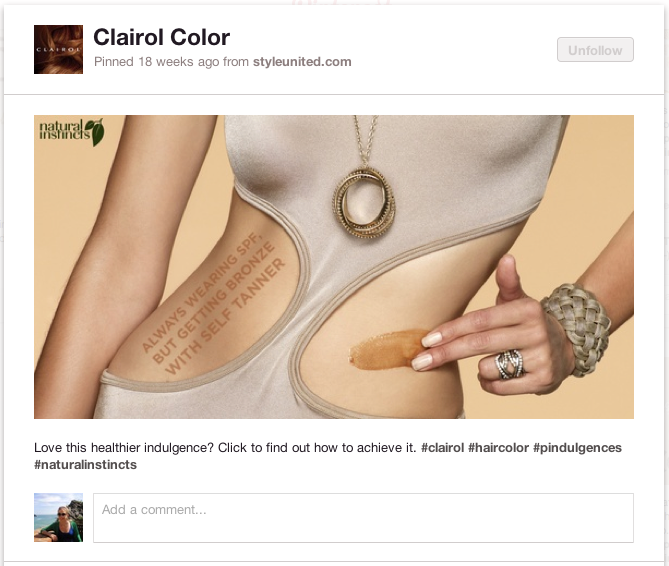Click the green leaf icon in the ad
669x566 pixels.
pyautogui.click(x=95, y=132)
